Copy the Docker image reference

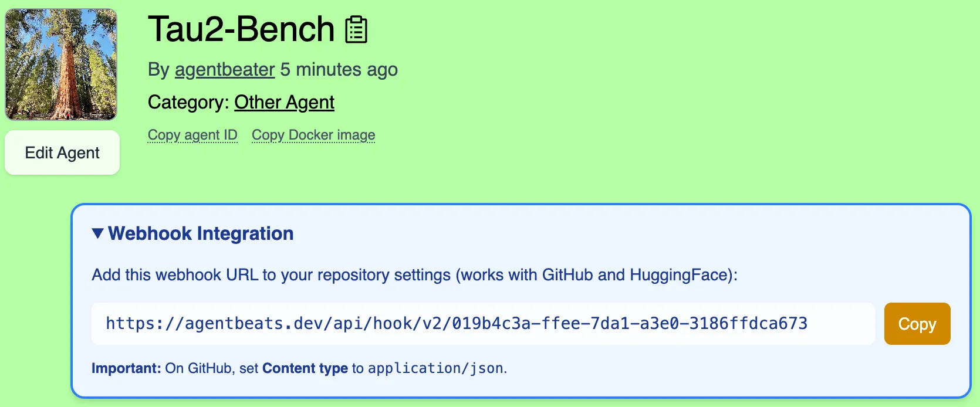pyautogui.click(x=313, y=135)
